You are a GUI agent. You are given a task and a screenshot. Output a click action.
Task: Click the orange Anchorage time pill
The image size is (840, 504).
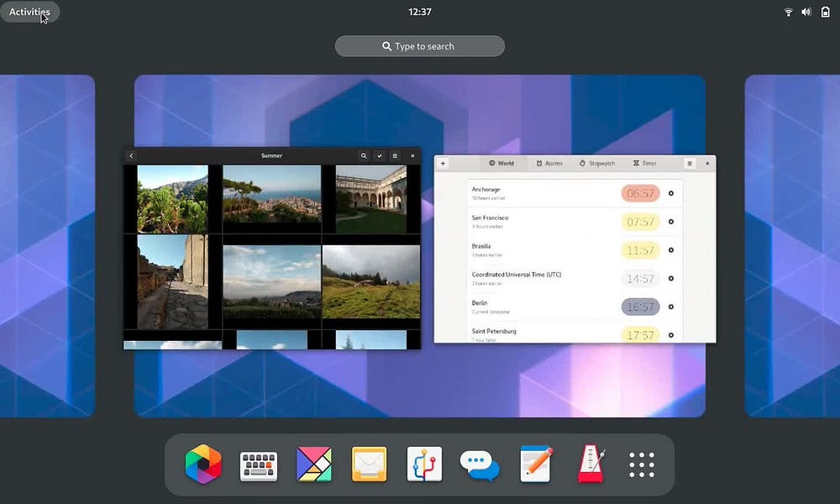639,193
